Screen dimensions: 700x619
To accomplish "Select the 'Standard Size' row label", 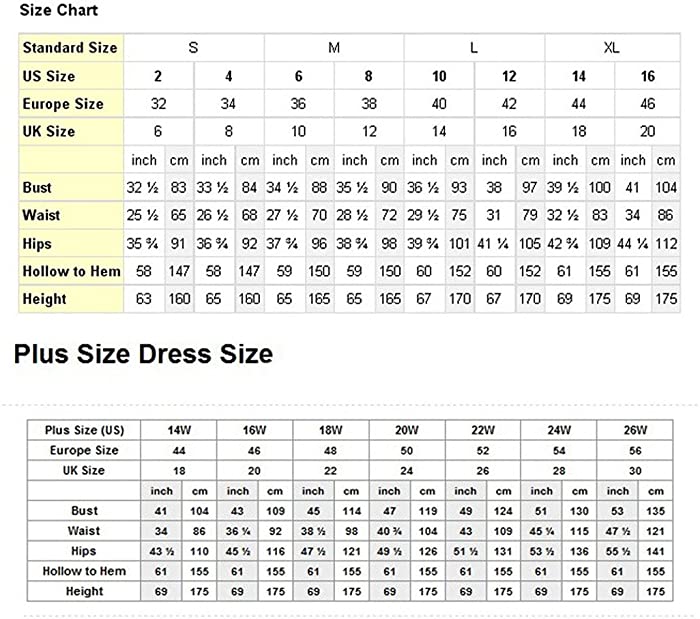I will [70, 48].
